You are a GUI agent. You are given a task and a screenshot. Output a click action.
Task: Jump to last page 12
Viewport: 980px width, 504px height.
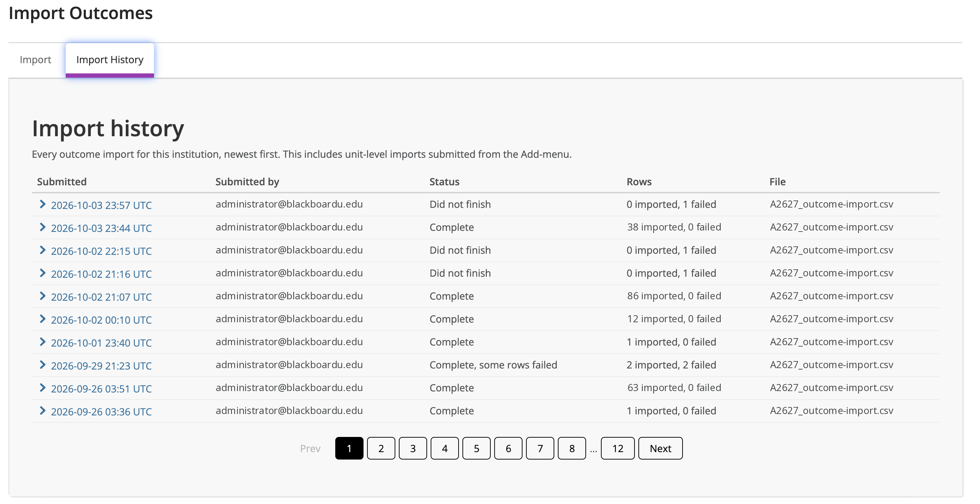coord(618,449)
